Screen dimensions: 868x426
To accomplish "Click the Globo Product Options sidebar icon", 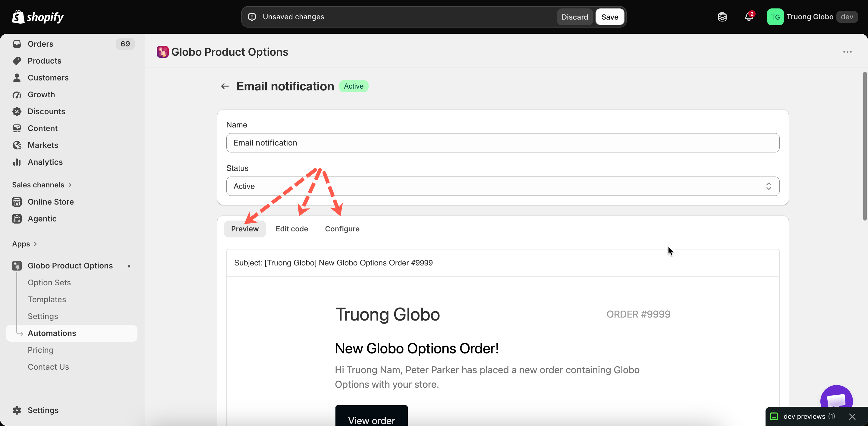I will 17,266.
